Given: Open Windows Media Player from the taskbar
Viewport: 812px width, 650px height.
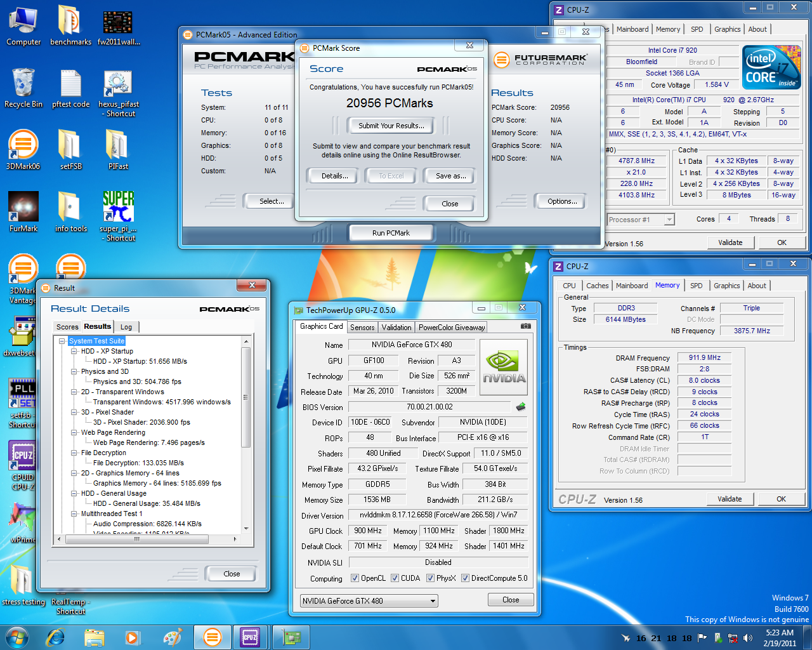Looking at the screenshot, I should point(132,637).
